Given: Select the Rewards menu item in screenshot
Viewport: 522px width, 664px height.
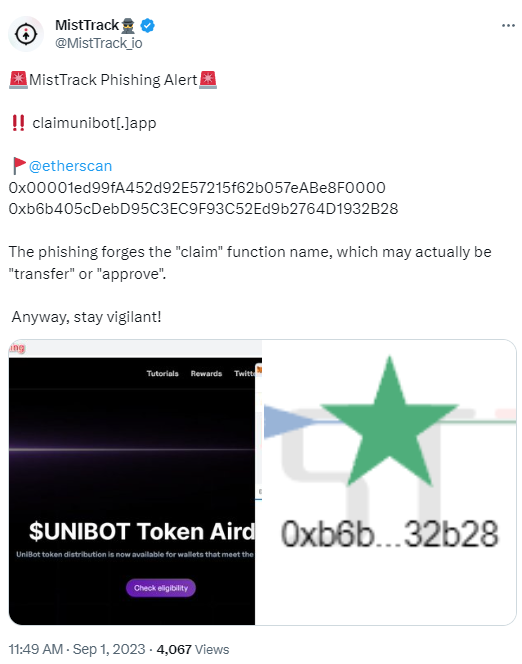Looking at the screenshot, I should point(206,374).
